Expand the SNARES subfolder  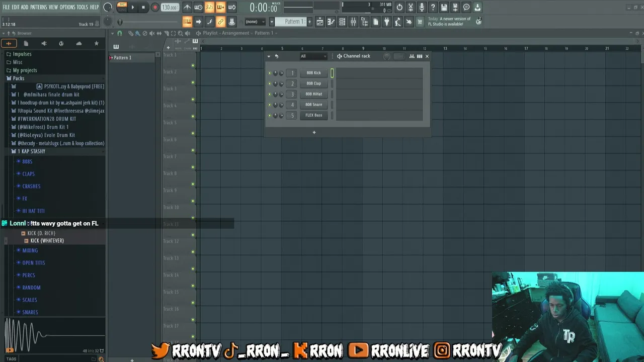coord(30,312)
